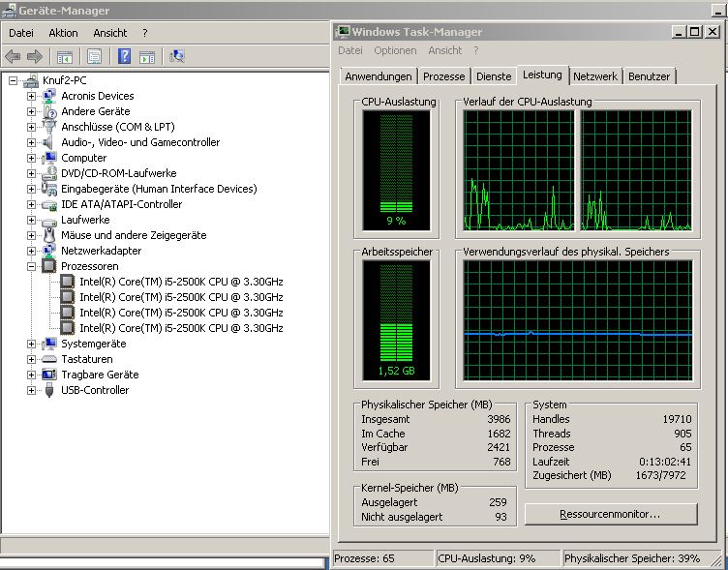Image resolution: width=728 pixels, height=570 pixels.
Task: Open the Aktion menu
Action: (x=63, y=33)
